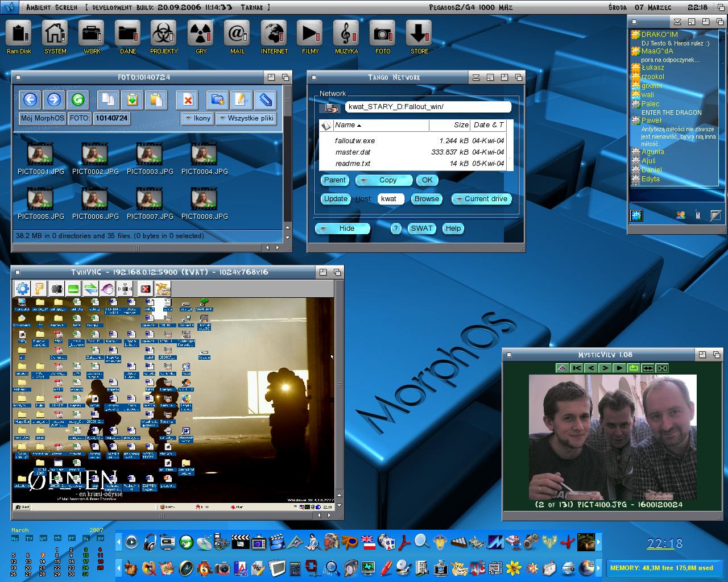Screen dimensions: 728x582
Task: Select contact Łukasz in messenger list
Action: click(652, 68)
